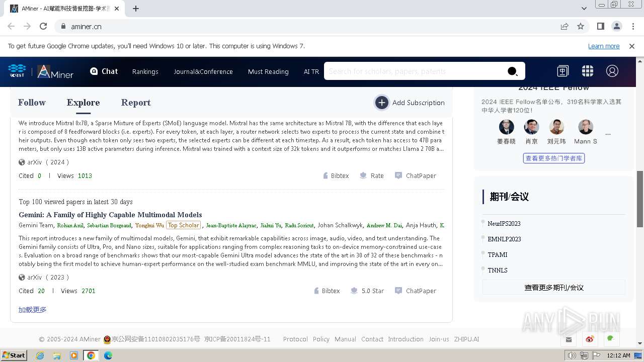Image resolution: width=644 pixels, height=362 pixels.
Task: Open the apps grid icon in header
Action: (x=587, y=71)
